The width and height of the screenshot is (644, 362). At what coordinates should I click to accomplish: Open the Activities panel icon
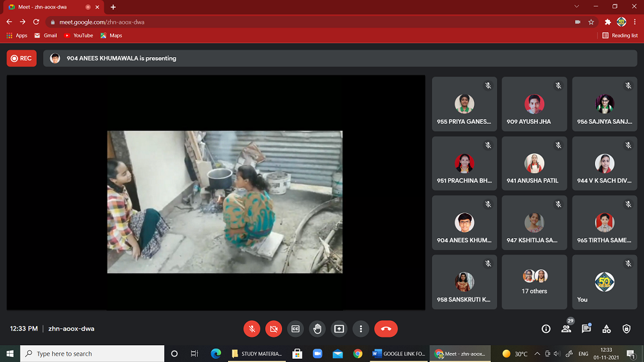pos(607,329)
